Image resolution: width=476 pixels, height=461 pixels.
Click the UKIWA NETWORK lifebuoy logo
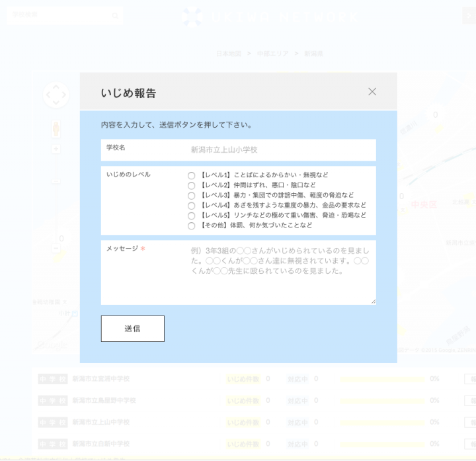(x=192, y=17)
